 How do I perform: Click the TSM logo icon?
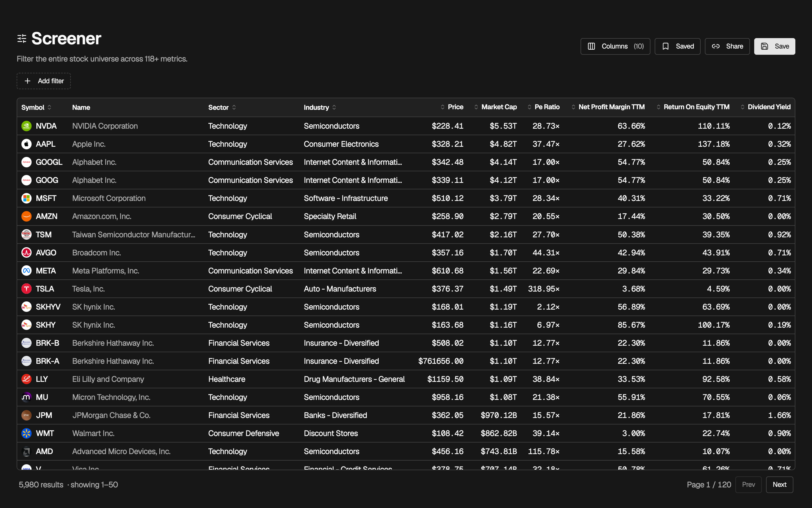tap(27, 235)
